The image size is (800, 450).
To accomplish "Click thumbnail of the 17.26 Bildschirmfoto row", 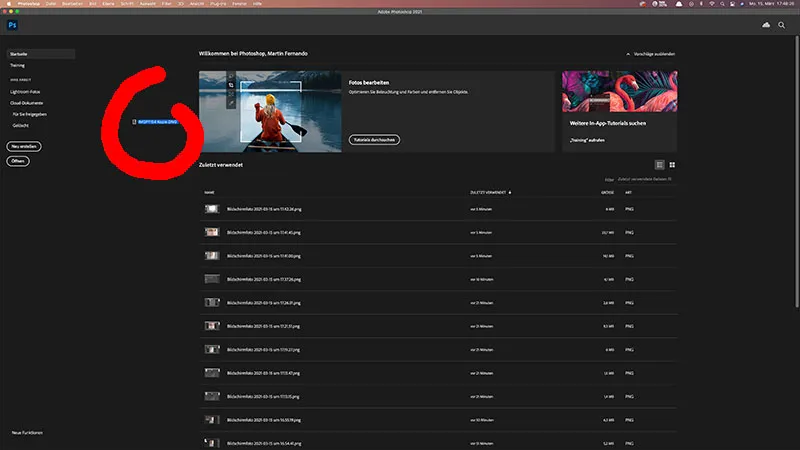I will (x=212, y=303).
